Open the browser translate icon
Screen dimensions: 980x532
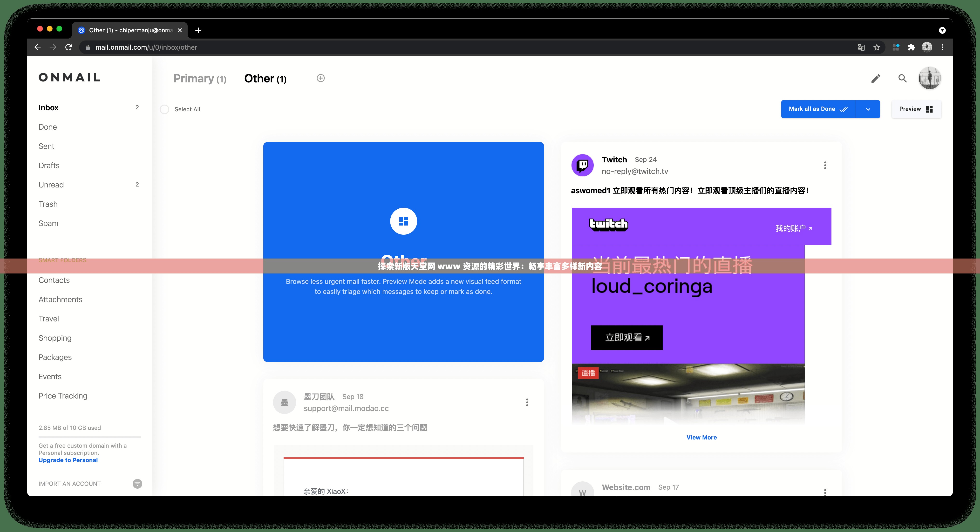pos(861,47)
